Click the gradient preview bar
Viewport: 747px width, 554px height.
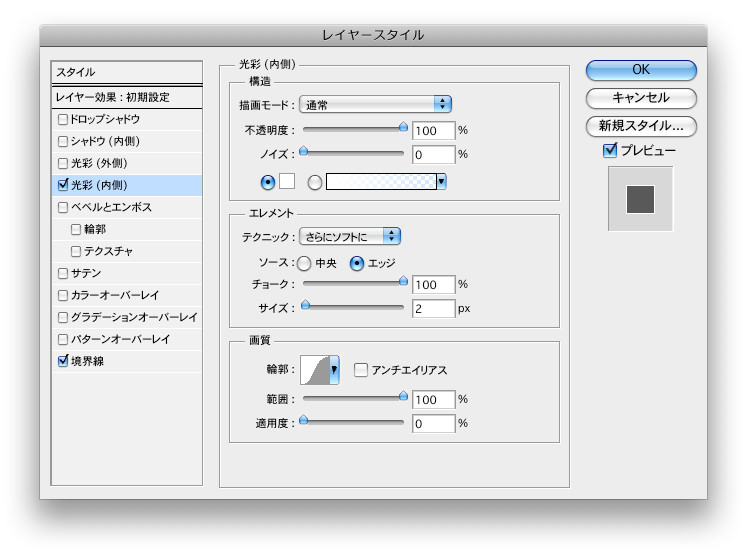tap(381, 181)
